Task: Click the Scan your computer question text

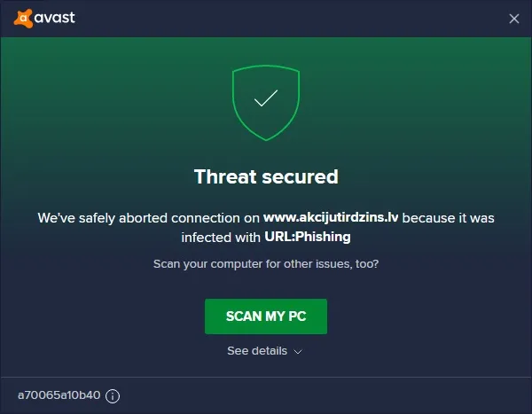Action: click(266, 264)
